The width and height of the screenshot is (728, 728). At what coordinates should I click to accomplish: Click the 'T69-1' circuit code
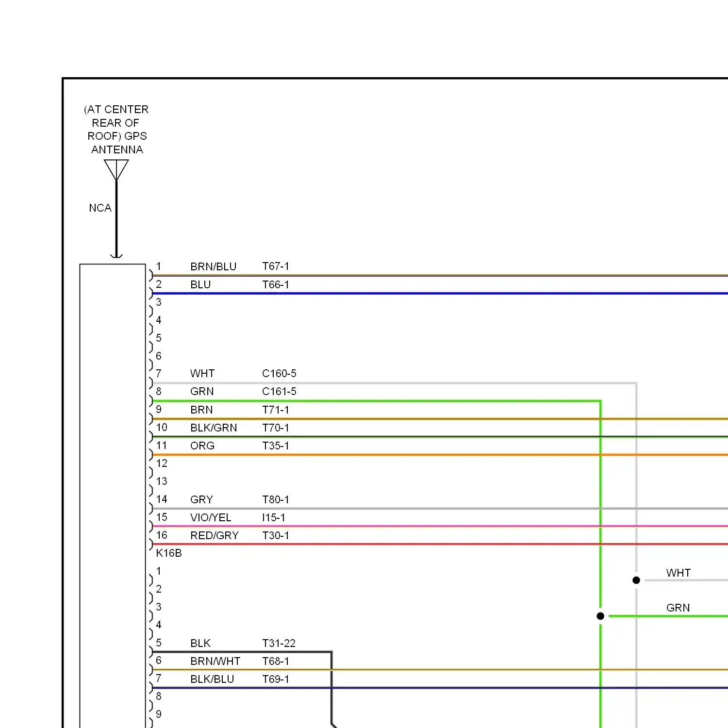(x=276, y=679)
